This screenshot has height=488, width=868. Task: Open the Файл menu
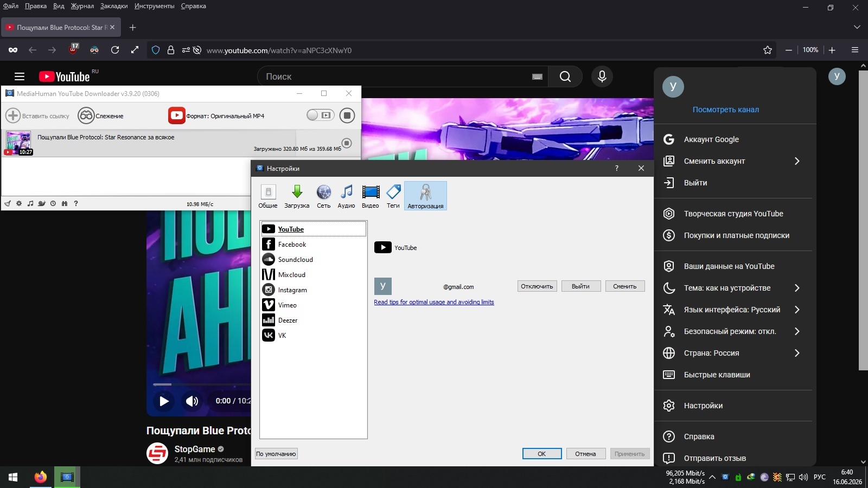click(11, 6)
